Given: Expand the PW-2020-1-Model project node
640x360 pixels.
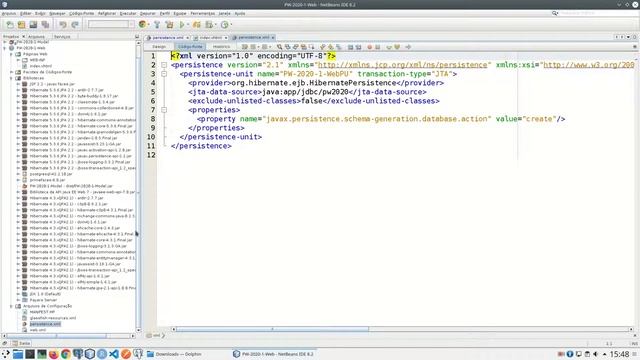Looking at the screenshot, I should 5,42.
